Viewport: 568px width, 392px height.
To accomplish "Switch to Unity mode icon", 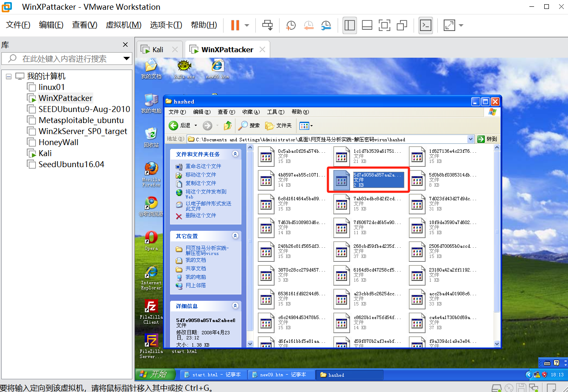I will pos(402,25).
